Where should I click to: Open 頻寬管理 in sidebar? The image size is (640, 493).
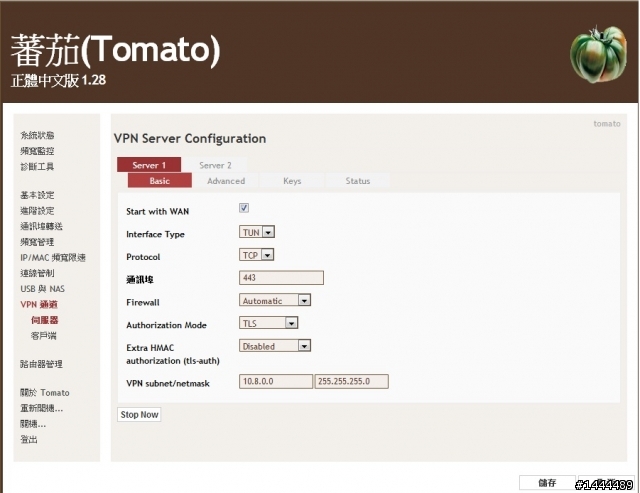(x=37, y=242)
